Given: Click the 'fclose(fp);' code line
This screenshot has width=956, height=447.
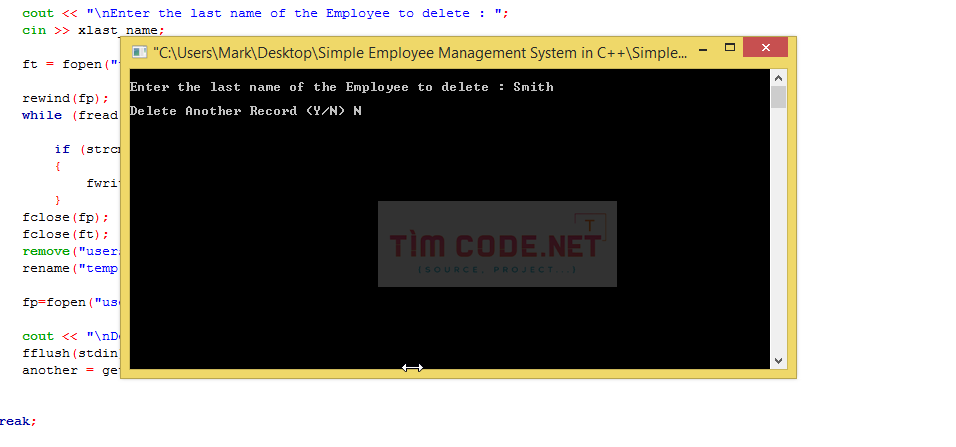Looking at the screenshot, I should point(66,218).
